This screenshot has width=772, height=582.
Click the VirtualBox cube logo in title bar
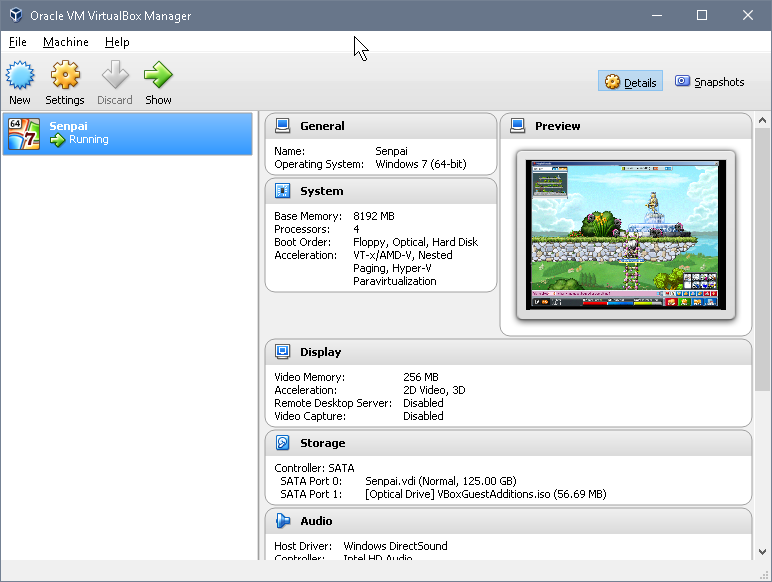(x=16, y=15)
